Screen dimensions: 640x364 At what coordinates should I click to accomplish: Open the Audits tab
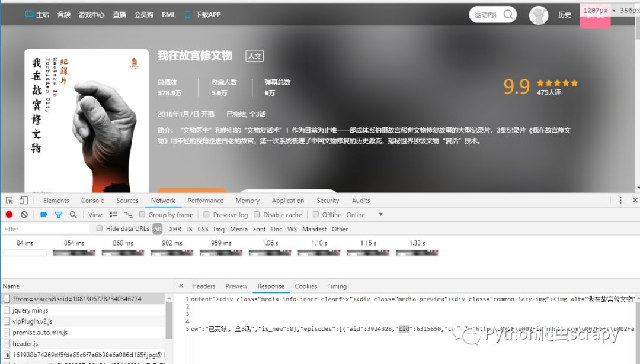pyautogui.click(x=361, y=201)
